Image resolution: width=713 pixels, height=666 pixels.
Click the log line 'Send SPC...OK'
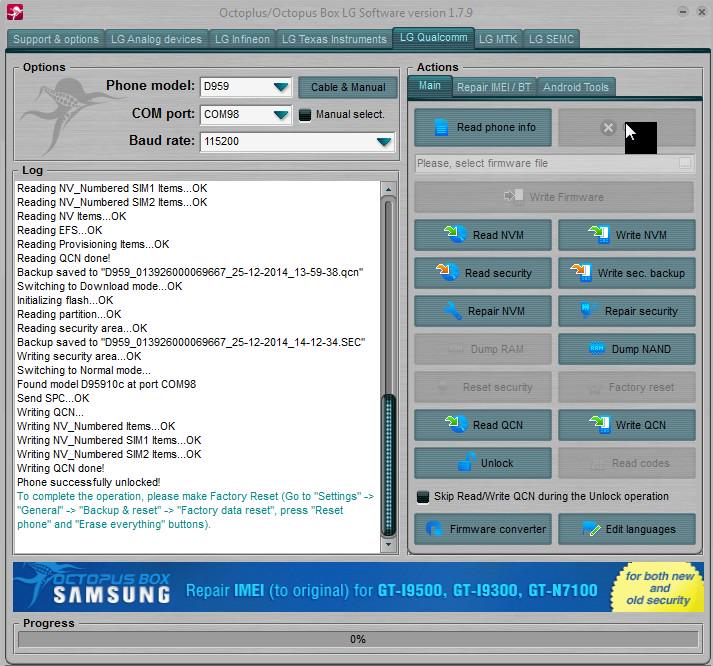pos(53,398)
